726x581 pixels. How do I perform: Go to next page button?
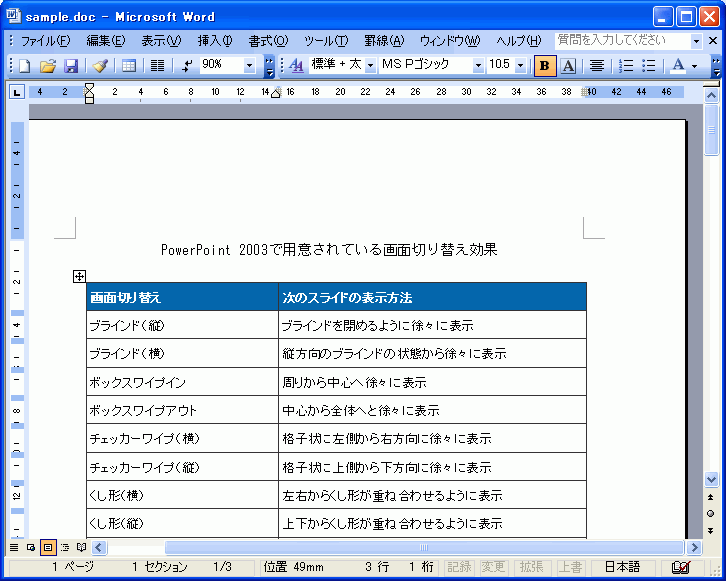(711, 531)
